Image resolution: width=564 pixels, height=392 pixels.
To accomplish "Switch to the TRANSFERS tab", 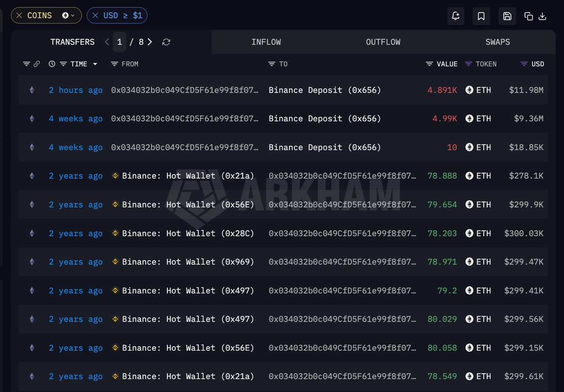I will click(72, 42).
